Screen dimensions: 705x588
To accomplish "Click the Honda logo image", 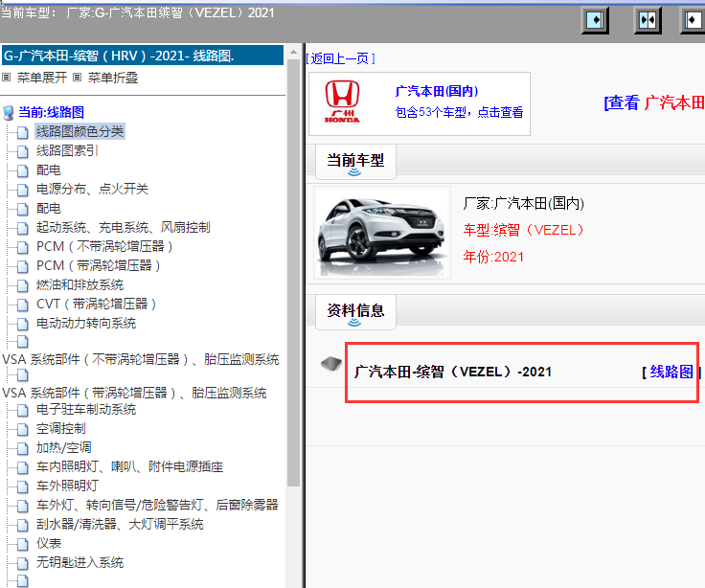I will 342,102.
